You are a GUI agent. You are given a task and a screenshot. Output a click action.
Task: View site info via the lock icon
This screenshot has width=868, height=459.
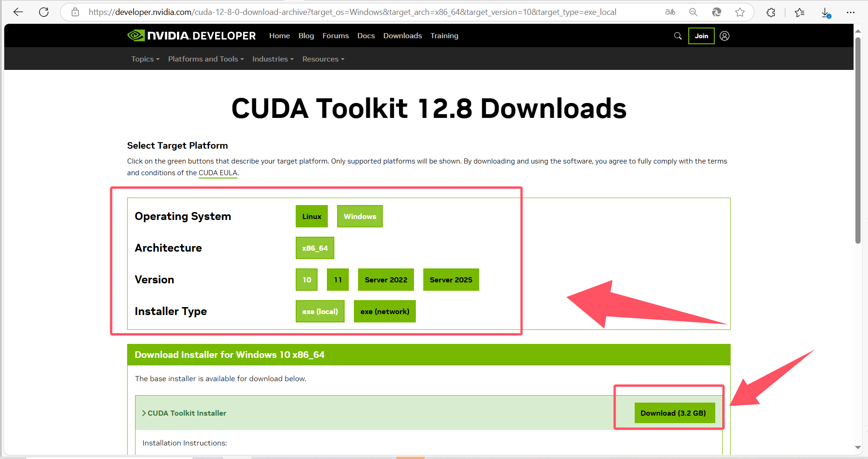point(75,12)
